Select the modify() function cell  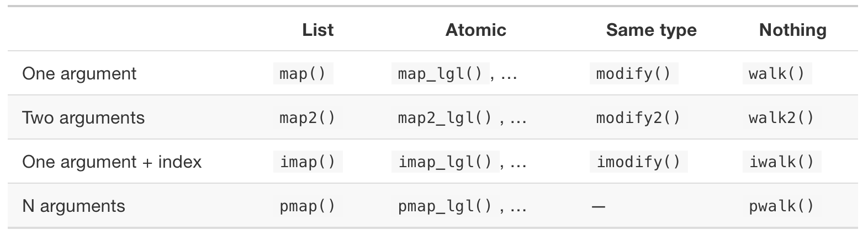[633, 73]
